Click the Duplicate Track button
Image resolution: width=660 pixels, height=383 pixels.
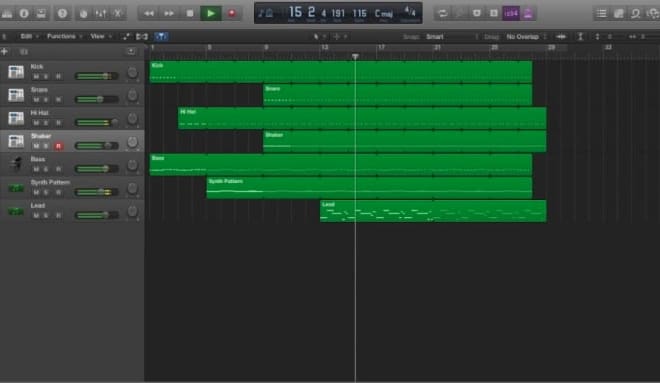pyautogui.click(x=24, y=51)
